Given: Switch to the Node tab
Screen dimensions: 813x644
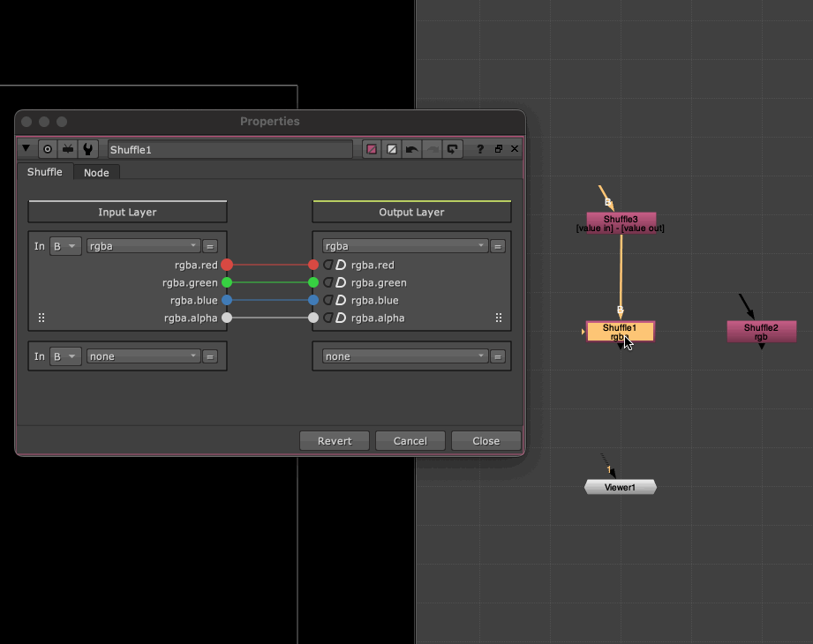Looking at the screenshot, I should [96, 172].
